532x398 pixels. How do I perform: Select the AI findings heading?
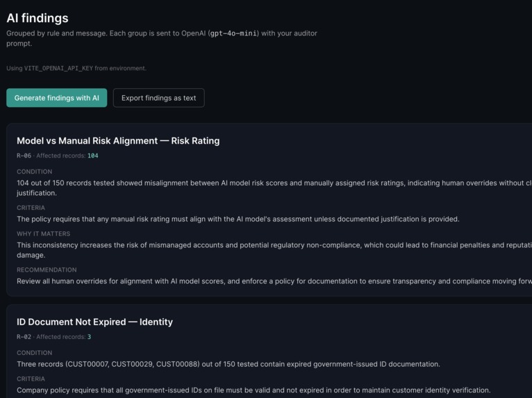click(38, 18)
